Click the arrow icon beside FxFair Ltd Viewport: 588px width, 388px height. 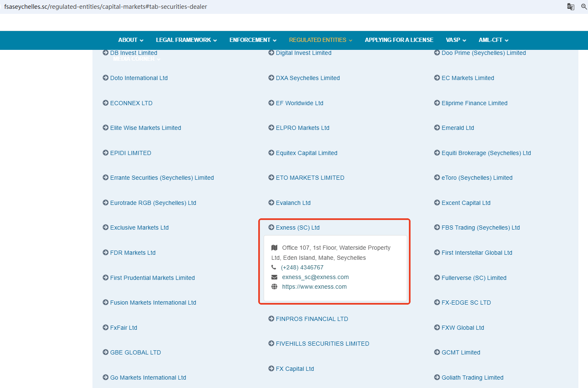click(105, 327)
